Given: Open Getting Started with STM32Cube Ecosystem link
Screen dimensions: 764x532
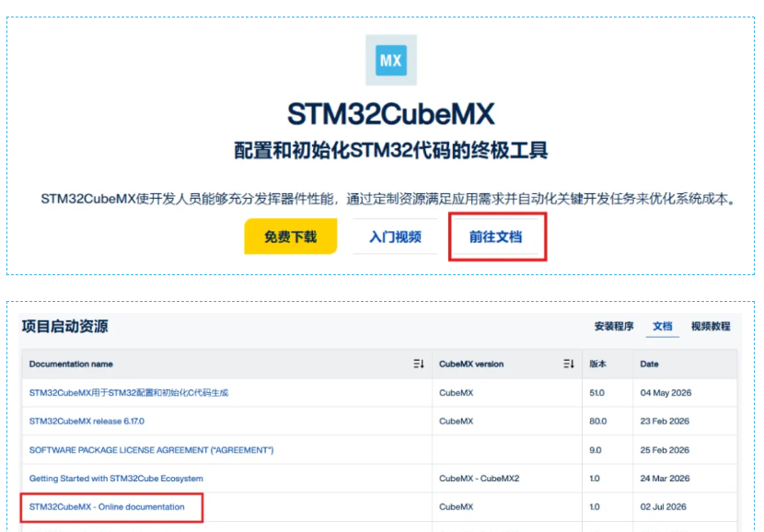Looking at the screenshot, I should [116, 479].
